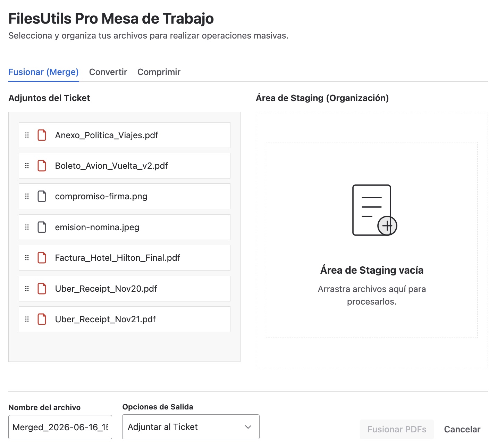
Task: Click the Cancelar button
Action: [462, 429]
